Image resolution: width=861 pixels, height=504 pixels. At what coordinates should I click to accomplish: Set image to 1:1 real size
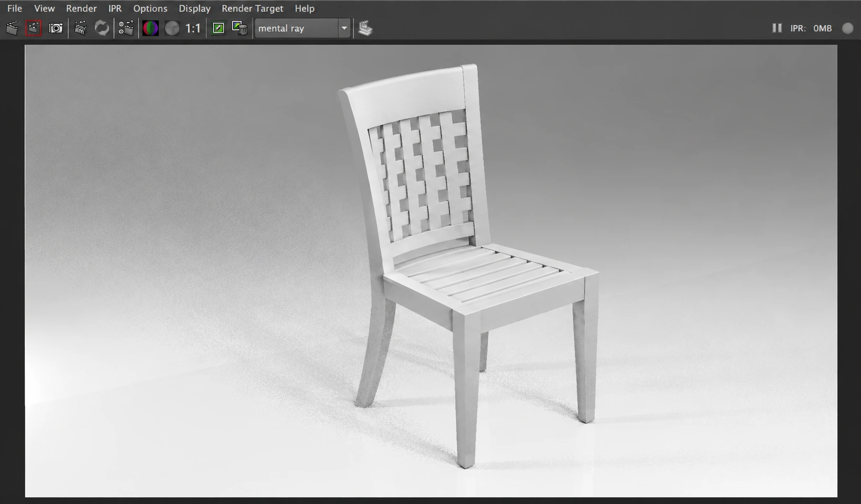[193, 28]
